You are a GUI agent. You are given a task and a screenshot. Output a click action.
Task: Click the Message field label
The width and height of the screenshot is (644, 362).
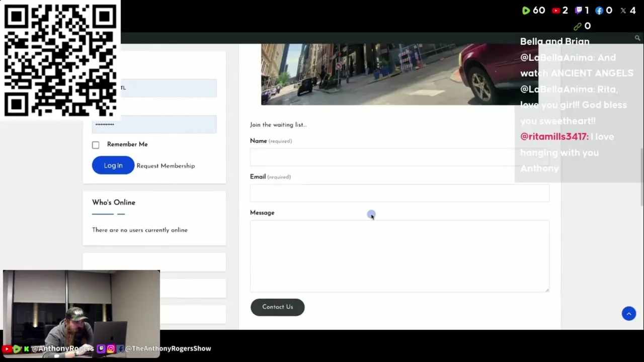[262, 213]
